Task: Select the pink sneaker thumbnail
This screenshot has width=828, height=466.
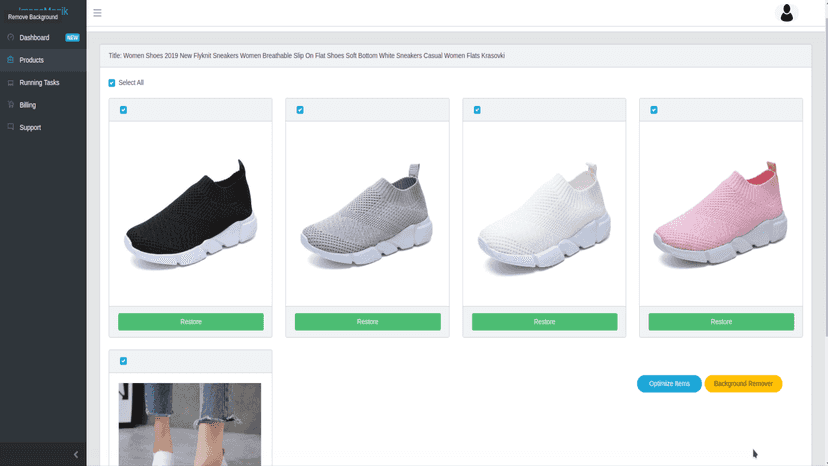Action: pos(721,213)
